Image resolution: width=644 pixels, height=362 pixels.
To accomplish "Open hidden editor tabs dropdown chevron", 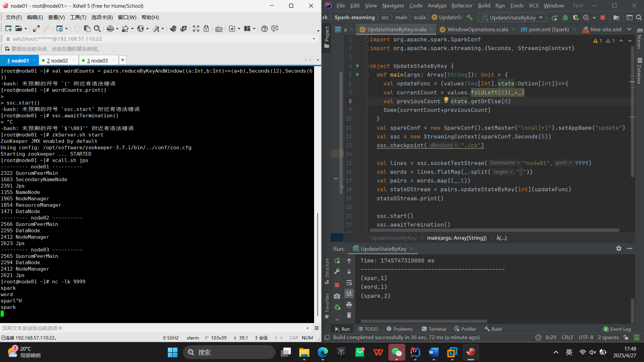I will [629, 29].
